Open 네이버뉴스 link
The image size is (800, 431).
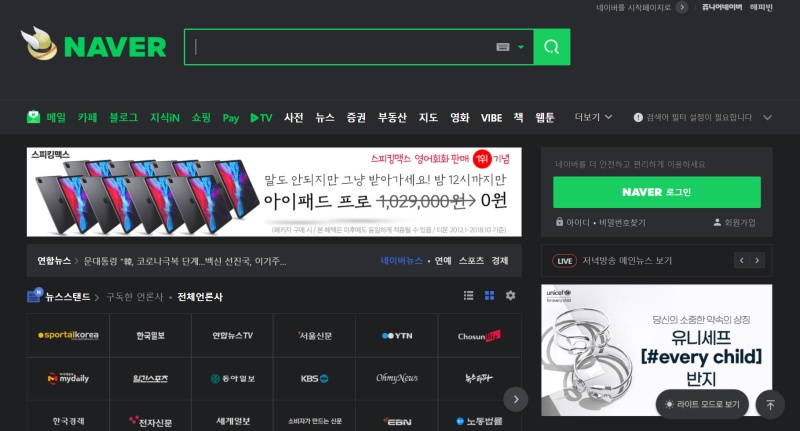point(402,261)
